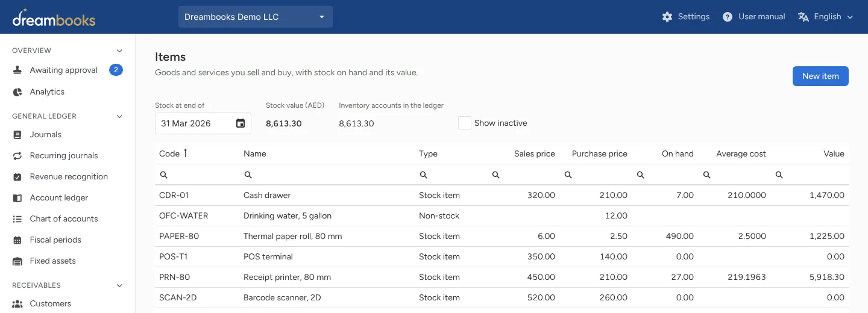Viewport: 868px width, 313px height.
Task: Click the Non-stock type cell
Action: tap(439, 215)
